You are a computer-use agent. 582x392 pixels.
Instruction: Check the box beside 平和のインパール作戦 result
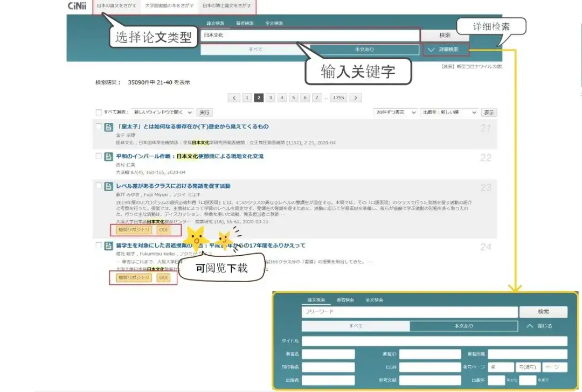(98, 156)
